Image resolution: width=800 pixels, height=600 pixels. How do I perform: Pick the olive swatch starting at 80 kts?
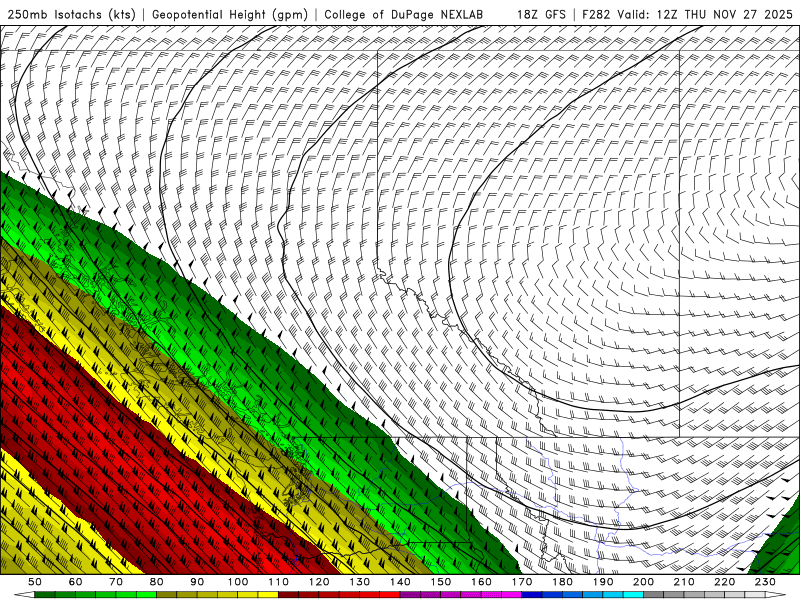(166, 594)
